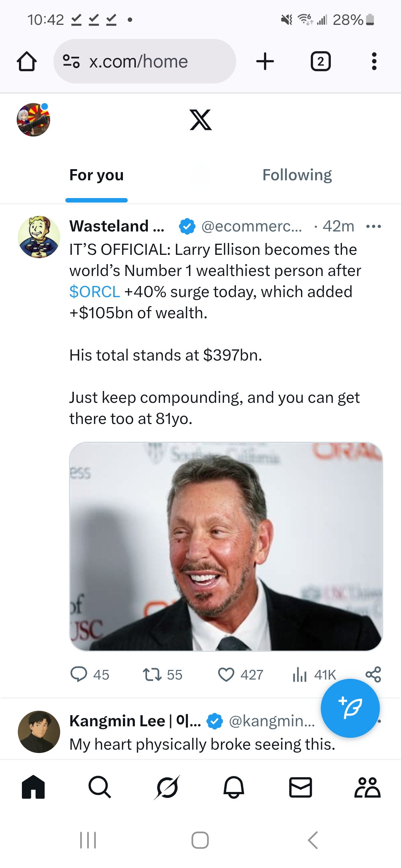This screenshot has height=868, width=401.
Task: View the 41K impressions analytics icon
Action: point(300,674)
